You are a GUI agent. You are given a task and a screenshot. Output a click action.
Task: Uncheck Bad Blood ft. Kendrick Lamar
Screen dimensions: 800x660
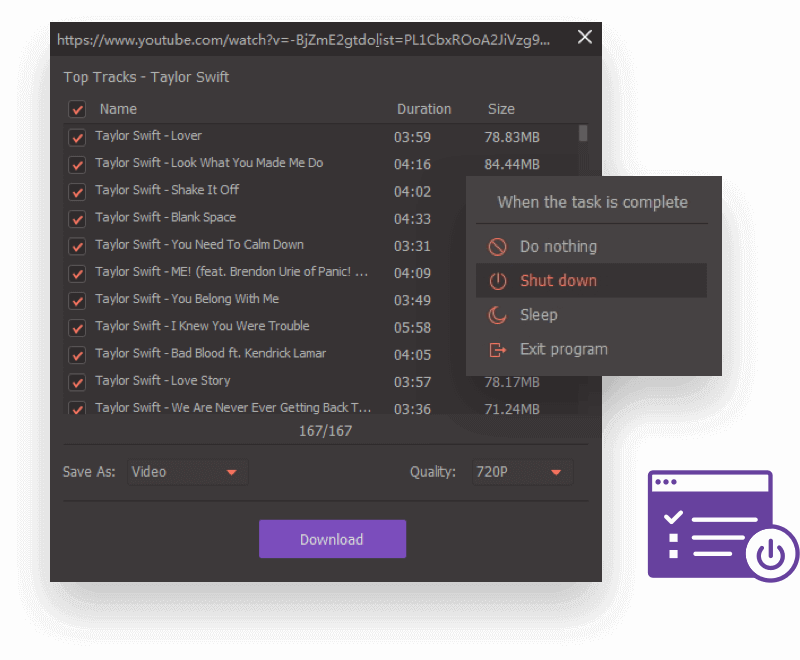(77, 355)
